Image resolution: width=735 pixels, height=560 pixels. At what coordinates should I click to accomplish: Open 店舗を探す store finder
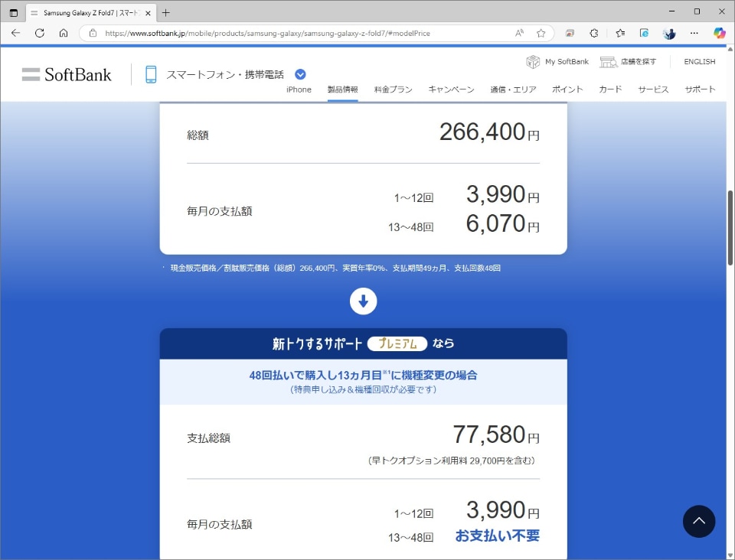tap(628, 61)
